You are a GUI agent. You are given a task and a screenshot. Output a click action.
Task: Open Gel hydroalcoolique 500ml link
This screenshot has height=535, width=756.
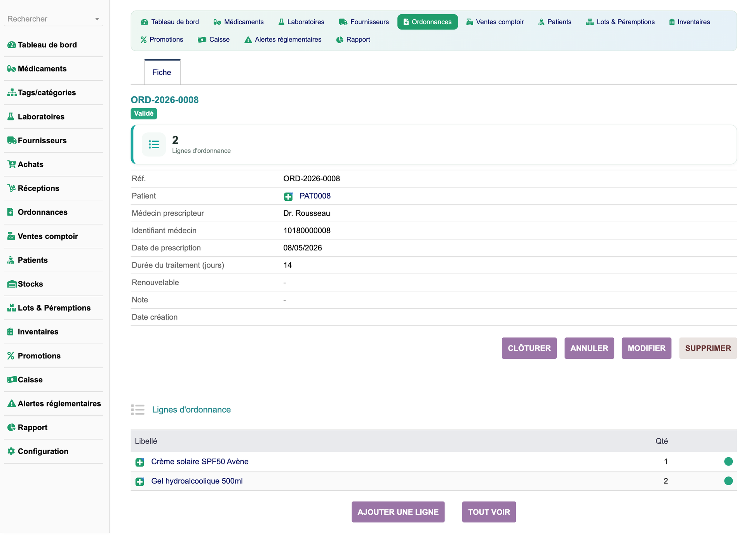pos(197,481)
